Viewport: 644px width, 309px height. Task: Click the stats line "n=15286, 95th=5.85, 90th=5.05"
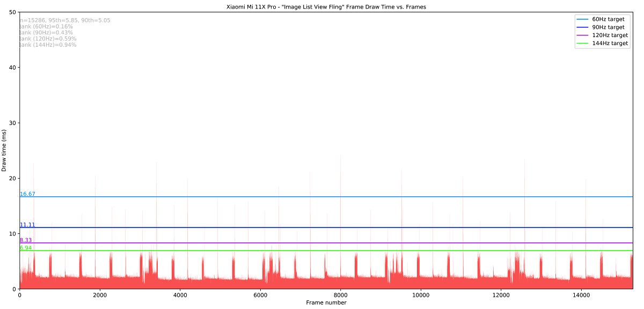65,20
